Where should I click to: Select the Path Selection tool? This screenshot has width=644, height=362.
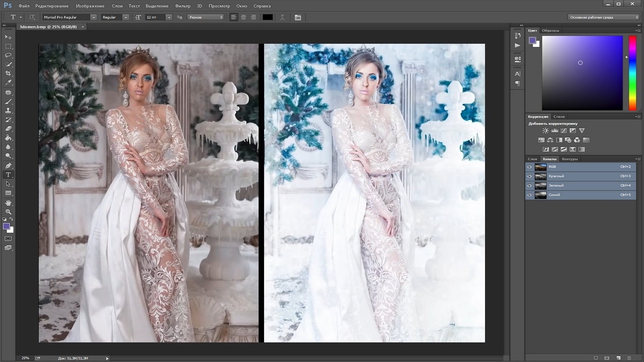(8, 184)
